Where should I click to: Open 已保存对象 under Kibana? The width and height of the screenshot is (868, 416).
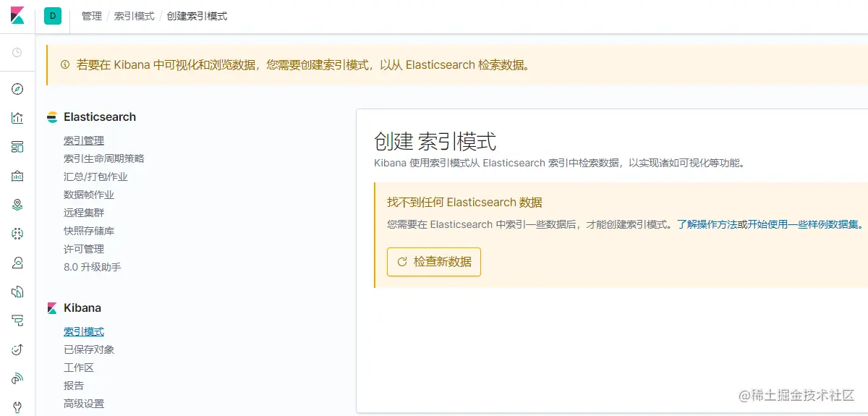89,349
